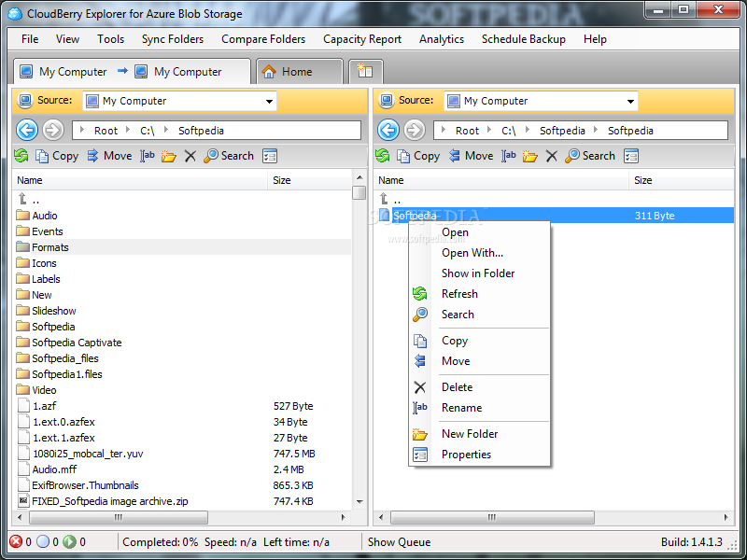Click Move in the right pane toolbar
The width and height of the screenshot is (747, 560).
tap(471, 156)
